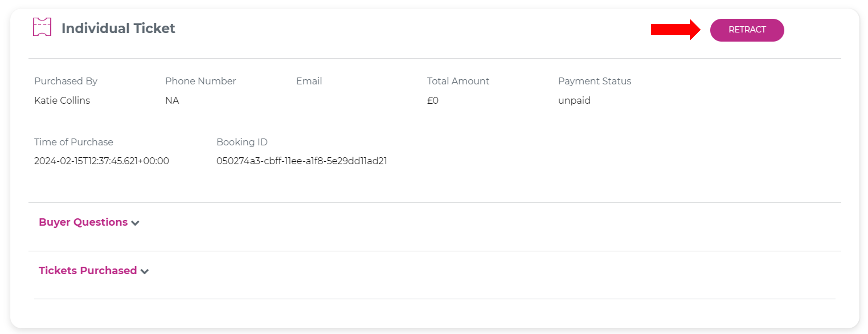
Task: Click the Purchased By label
Action: point(66,81)
